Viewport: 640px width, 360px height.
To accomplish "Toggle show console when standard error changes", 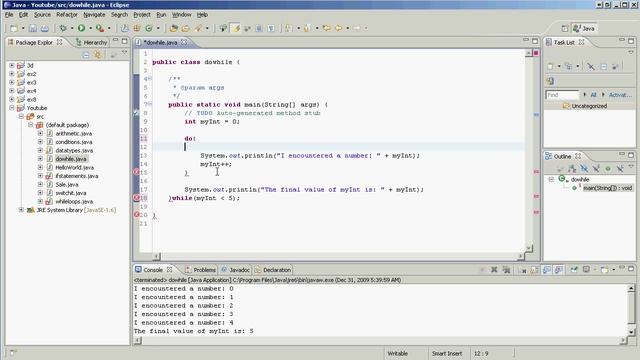I will (x=559, y=270).
